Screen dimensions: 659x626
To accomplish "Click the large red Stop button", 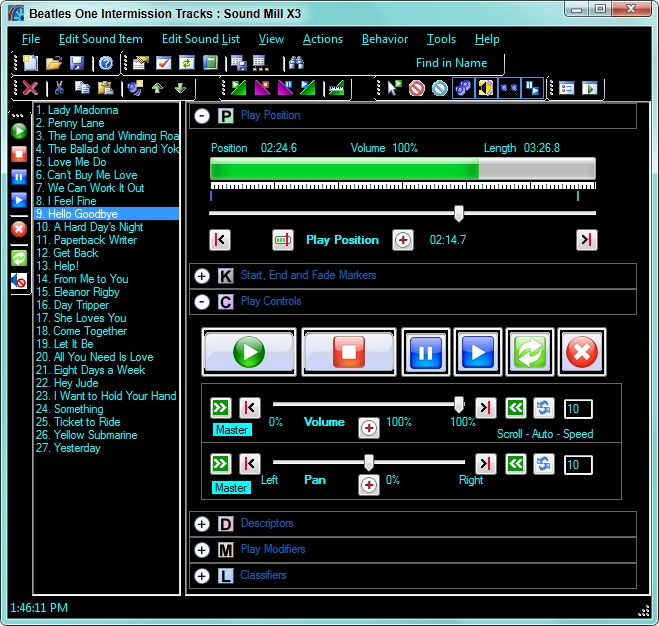I will click(x=349, y=352).
